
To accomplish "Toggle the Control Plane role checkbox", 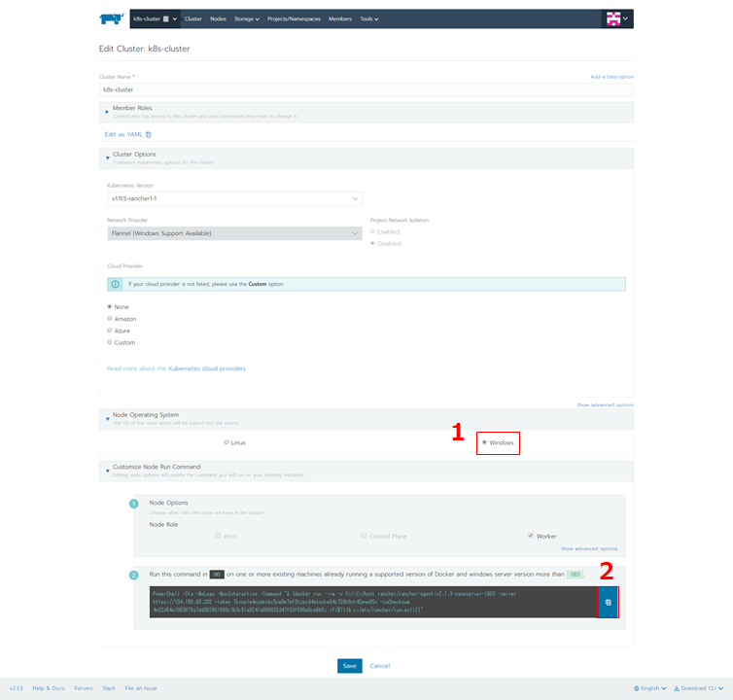I will tap(364, 536).
